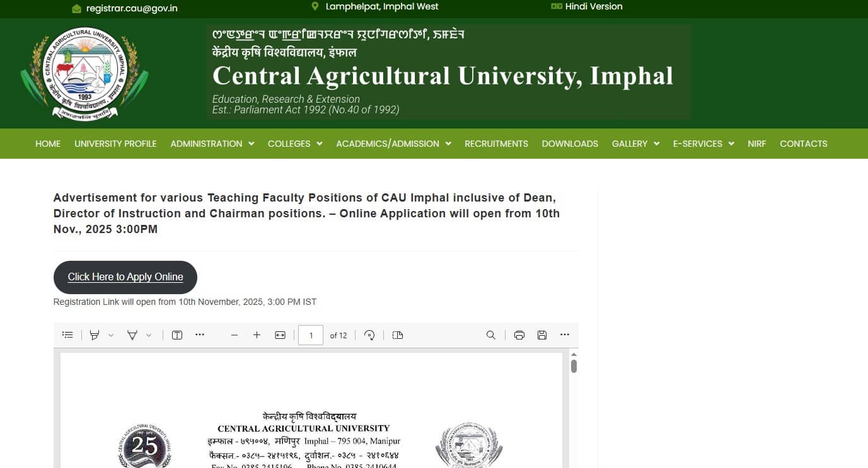868x468 pixels.
Task: Email the registrar via registrar.cau@gov.in
Action: point(131,9)
